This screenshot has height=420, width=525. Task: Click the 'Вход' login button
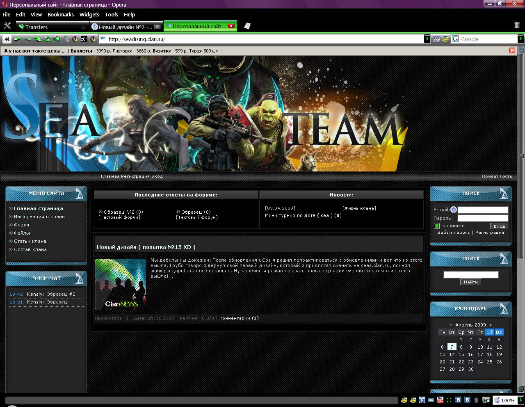click(x=499, y=226)
